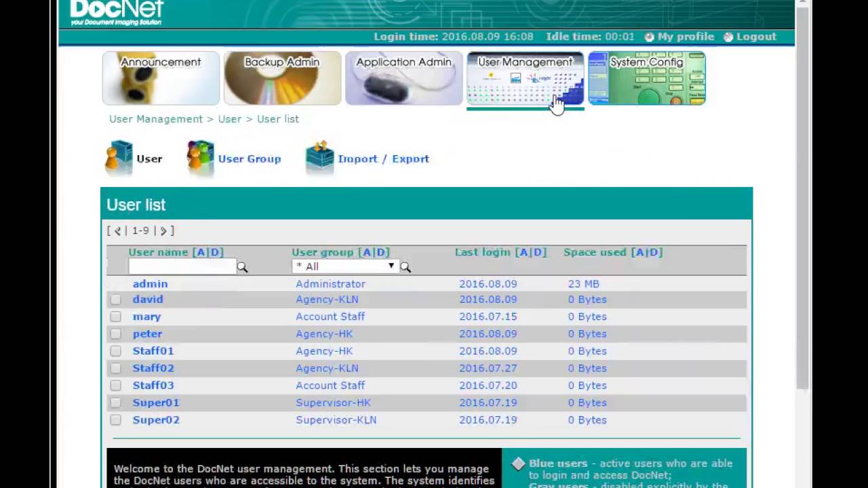The height and width of the screenshot is (488, 868).
Task: Click the Administrator group for admin
Action: 330,284
